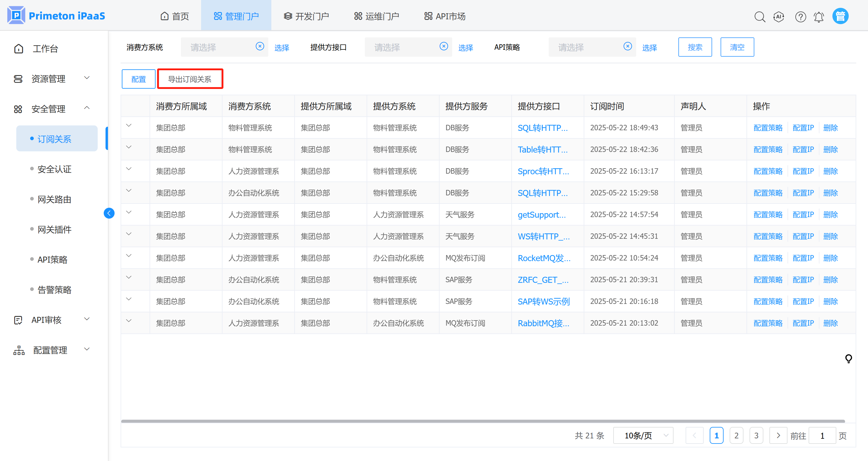868x461 pixels.
Task: Click the lightbulb tip icon
Action: pyautogui.click(x=848, y=358)
